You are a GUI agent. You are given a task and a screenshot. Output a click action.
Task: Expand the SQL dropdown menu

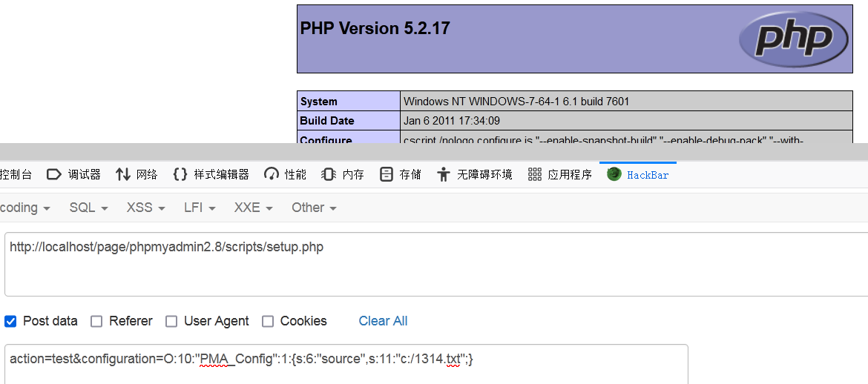click(x=88, y=208)
